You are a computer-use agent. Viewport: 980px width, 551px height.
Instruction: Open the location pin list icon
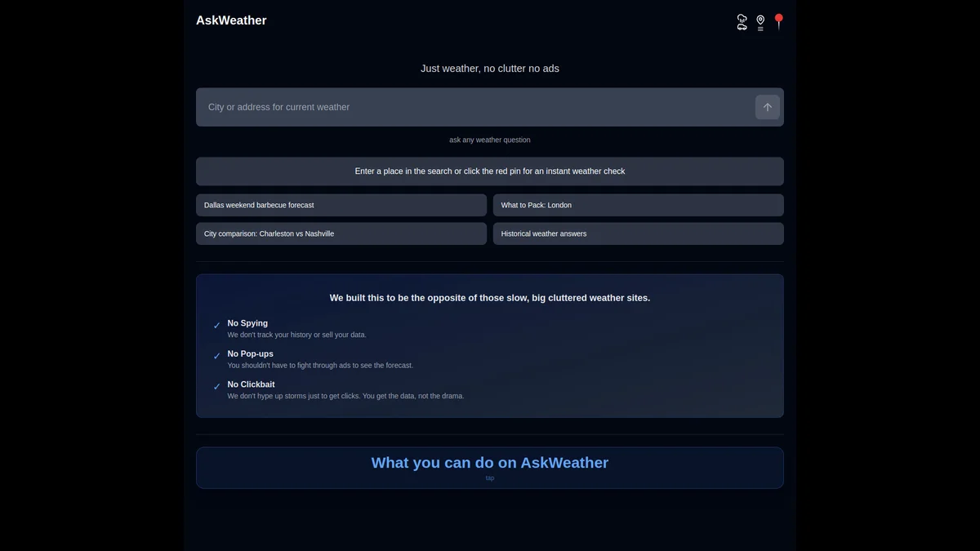point(760,22)
